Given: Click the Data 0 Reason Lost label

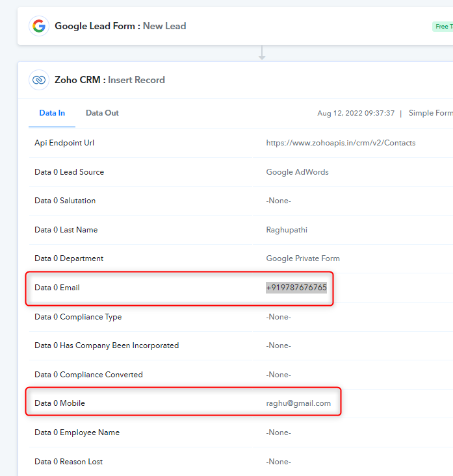Looking at the screenshot, I should pos(68,462).
